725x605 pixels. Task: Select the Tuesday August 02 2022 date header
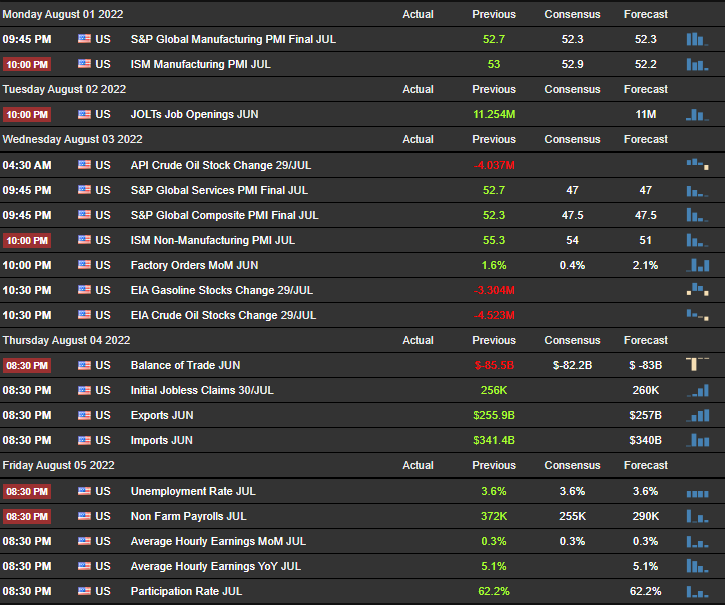coord(64,89)
